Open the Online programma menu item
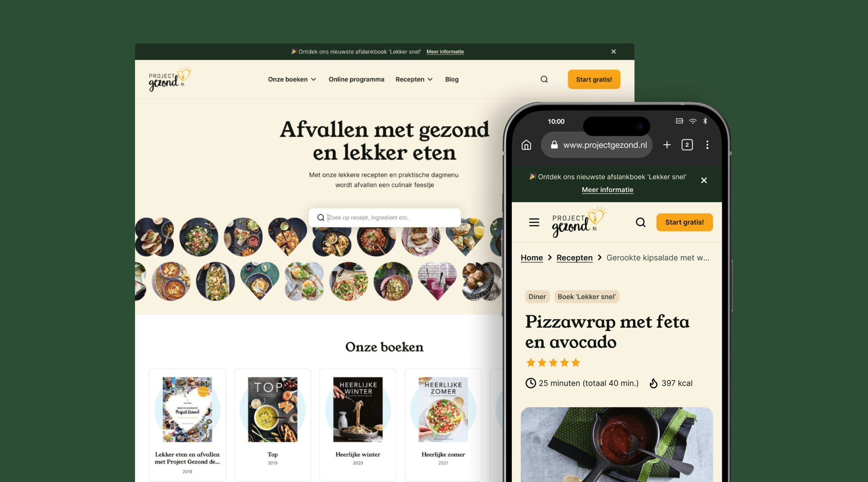The image size is (868, 482). tap(356, 80)
